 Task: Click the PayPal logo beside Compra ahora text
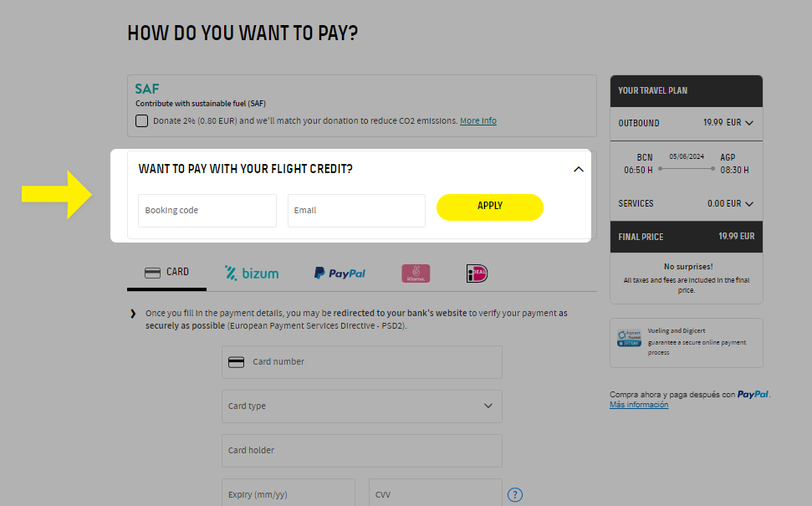[x=752, y=394]
